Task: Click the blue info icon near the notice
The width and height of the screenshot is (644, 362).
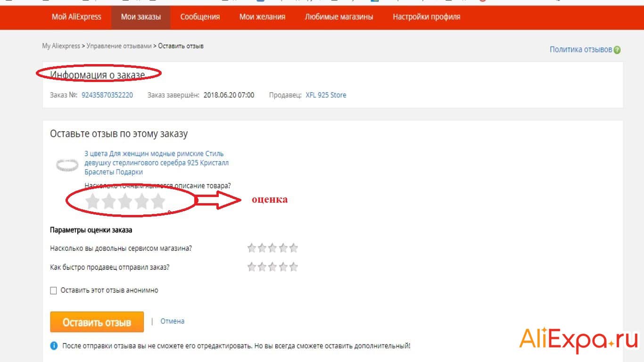Action: (54, 346)
